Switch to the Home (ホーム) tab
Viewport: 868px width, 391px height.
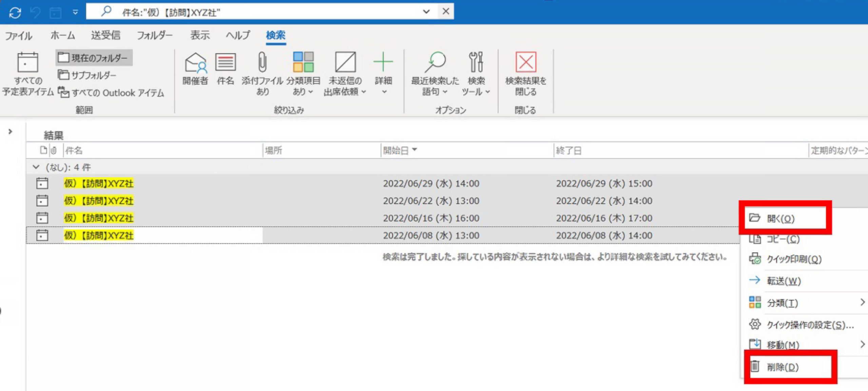point(62,35)
